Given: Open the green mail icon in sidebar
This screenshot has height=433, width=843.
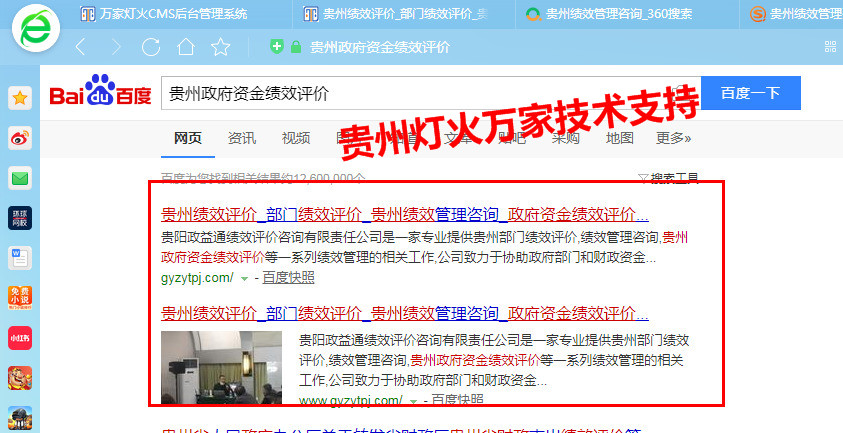Looking at the screenshot, I should pyautogui.click(x=20, y=178).
